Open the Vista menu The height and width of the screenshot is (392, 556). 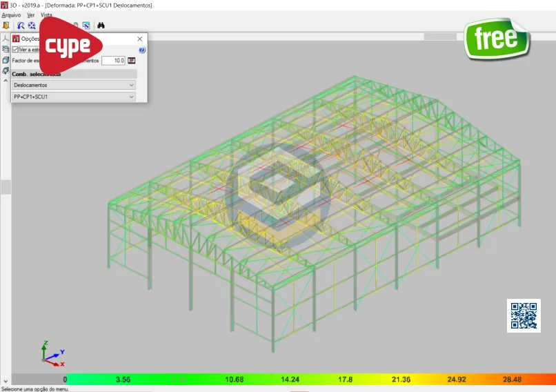[x=46, y=15]
